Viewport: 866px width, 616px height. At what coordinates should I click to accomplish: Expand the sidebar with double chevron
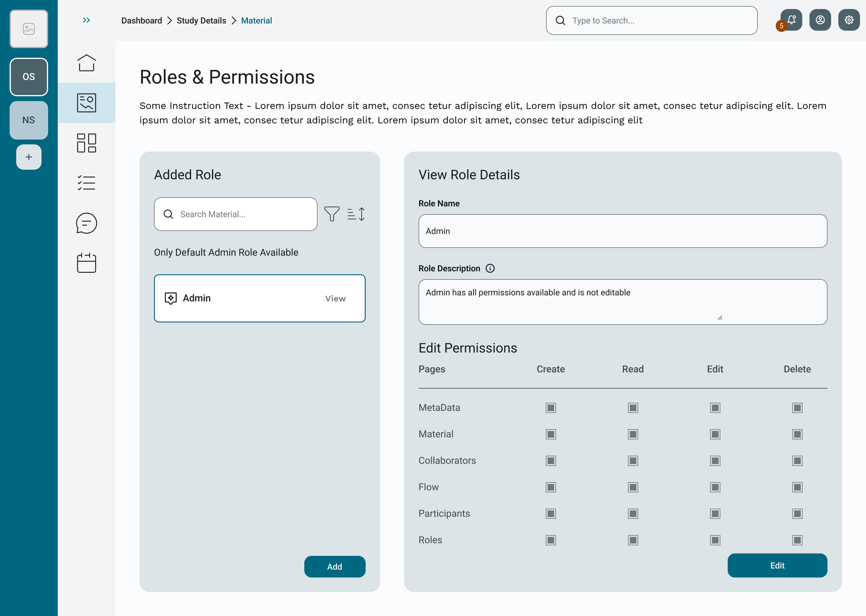86,20
